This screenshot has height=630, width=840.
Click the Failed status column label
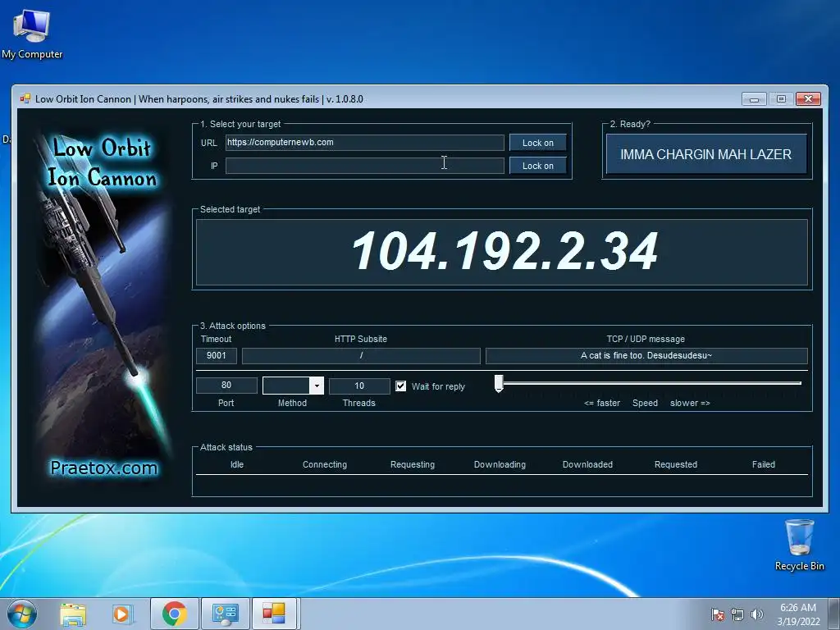pyautogui.click(x=764, y=464)
